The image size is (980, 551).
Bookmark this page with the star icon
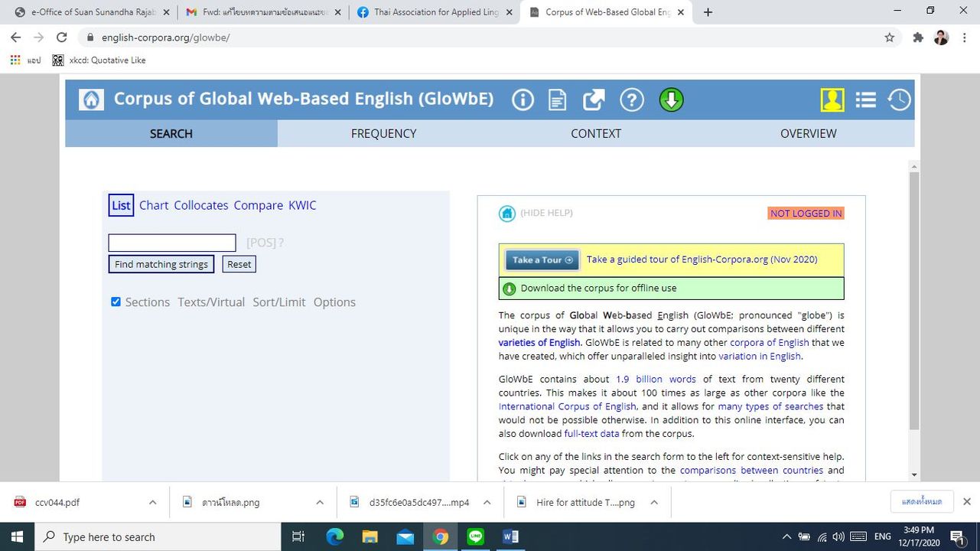(889, 37)
